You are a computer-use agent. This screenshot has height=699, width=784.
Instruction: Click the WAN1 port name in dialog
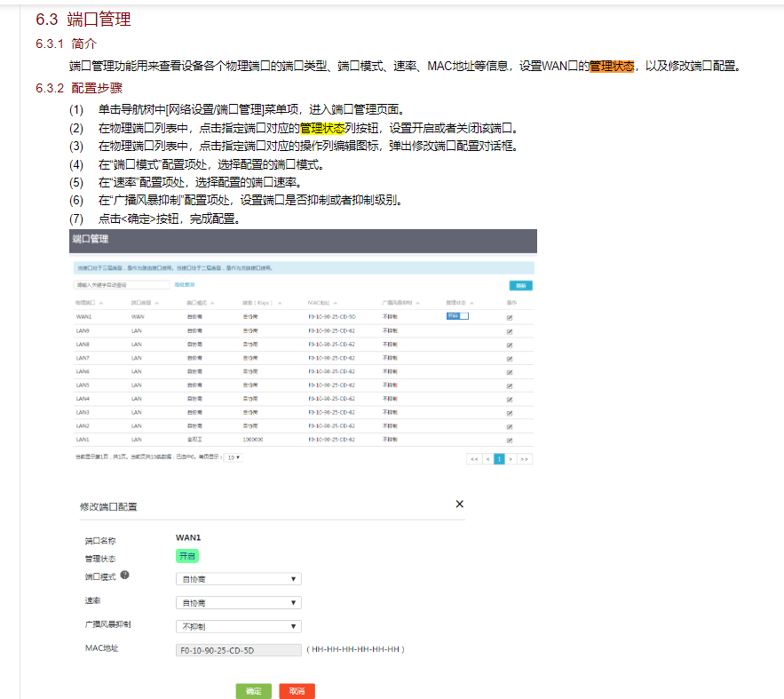pos(188,537)
